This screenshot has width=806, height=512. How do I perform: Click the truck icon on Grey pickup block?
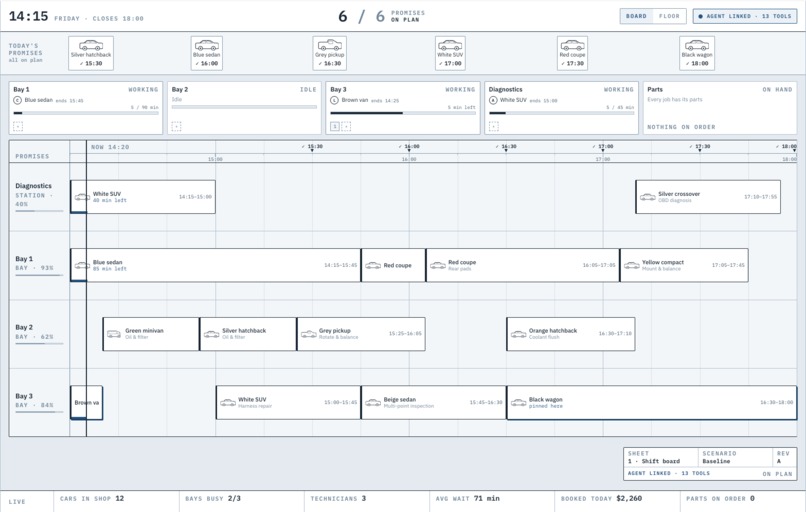click(x=308, y=334)
